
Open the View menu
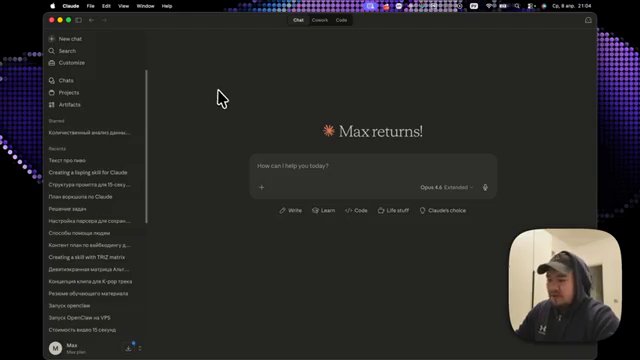123,6
